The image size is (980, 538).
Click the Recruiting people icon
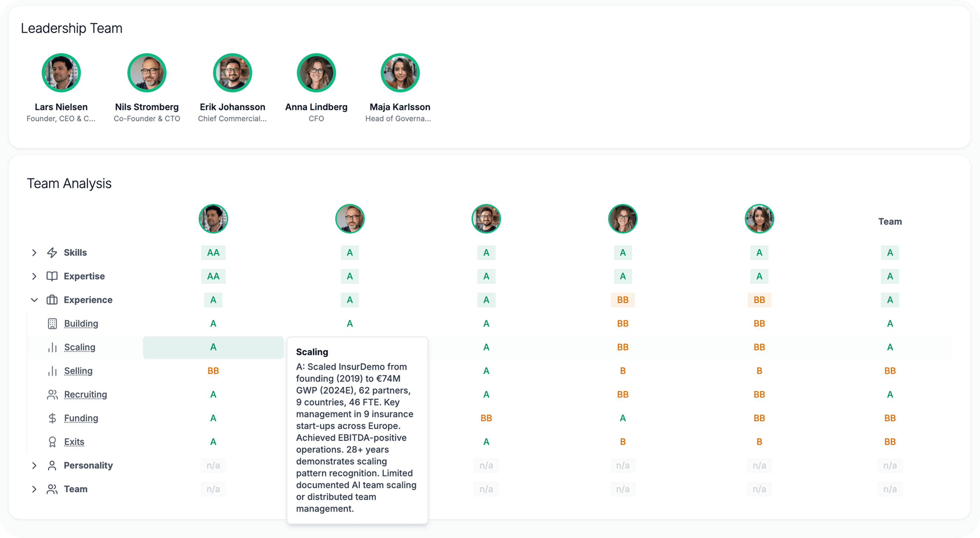pos(52,395)
